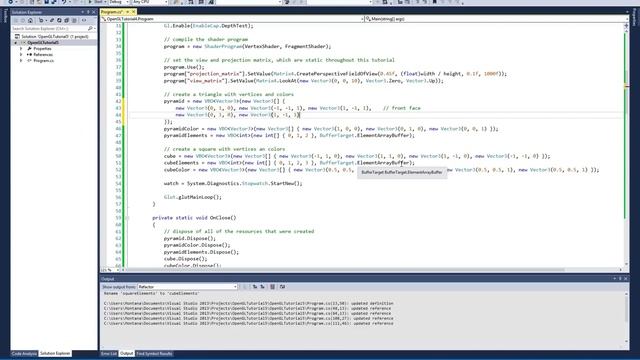Open Solution Explorer window options dropdown arrow
Screen dimensions: 640x360
coord(82,12)
